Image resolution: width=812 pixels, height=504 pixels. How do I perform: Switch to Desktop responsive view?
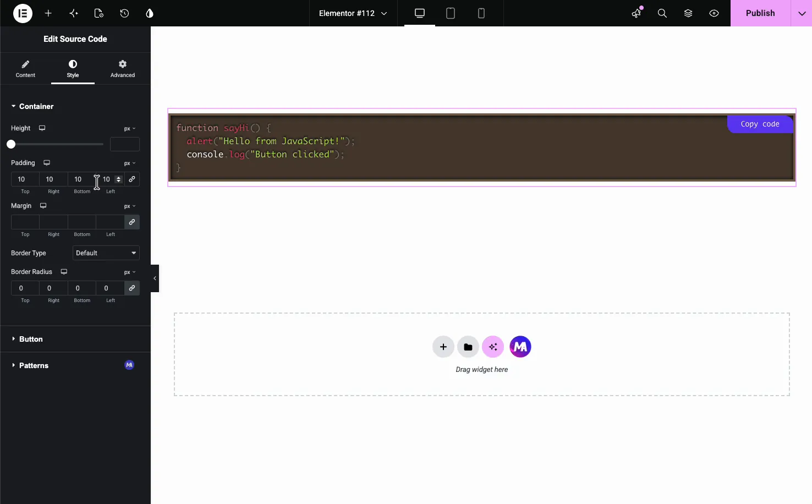click(420, 13)
